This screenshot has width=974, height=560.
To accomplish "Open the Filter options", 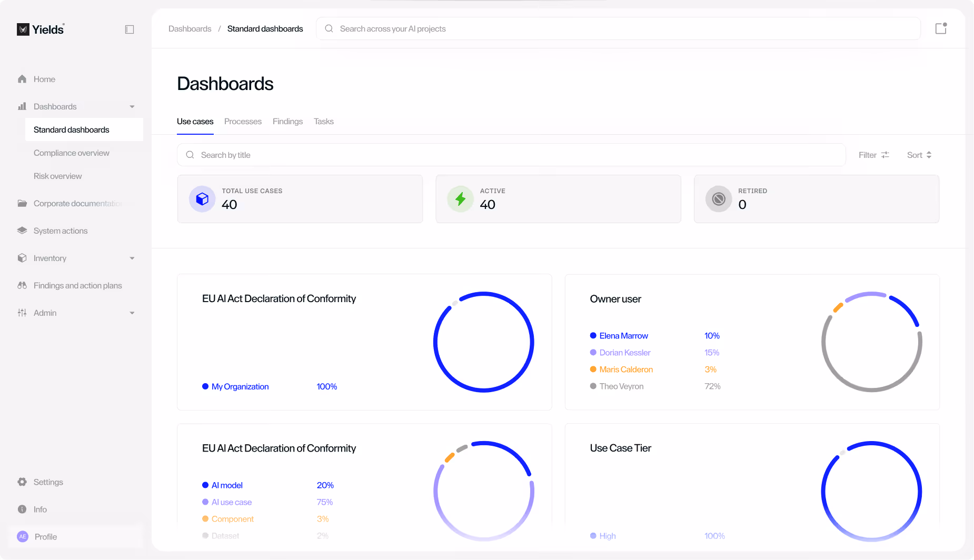I will coord(874,155).
